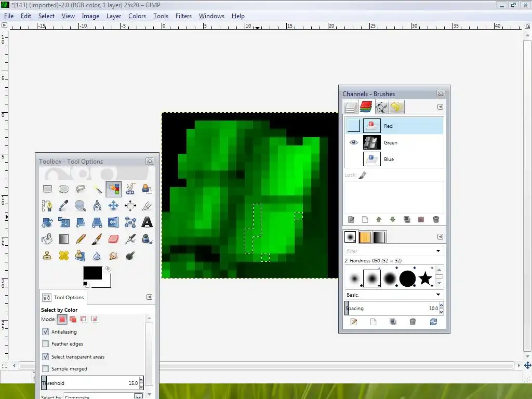This screenshot has height=399, width=532.
Task: Select the Select by Color tool
Action: [x=114, y=189]
